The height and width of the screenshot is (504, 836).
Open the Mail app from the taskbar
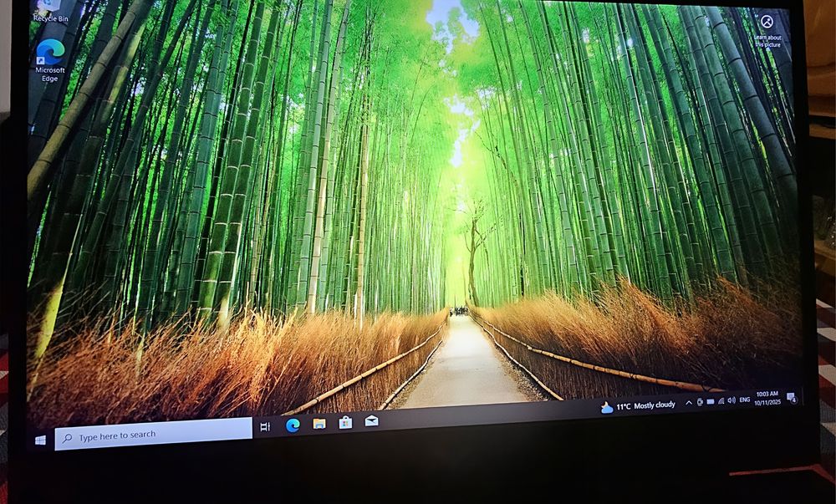point(372,421)
